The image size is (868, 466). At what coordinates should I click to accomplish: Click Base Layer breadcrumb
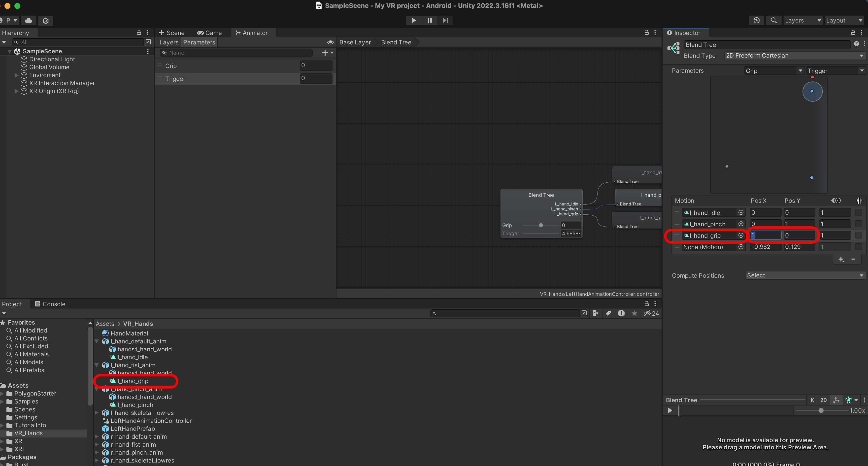[355, 42]
